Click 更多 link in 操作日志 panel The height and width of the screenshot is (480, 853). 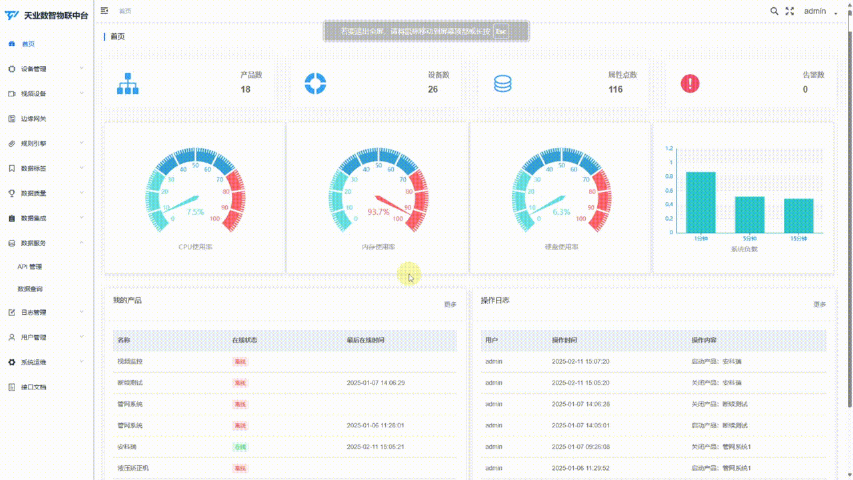point(819,304)
